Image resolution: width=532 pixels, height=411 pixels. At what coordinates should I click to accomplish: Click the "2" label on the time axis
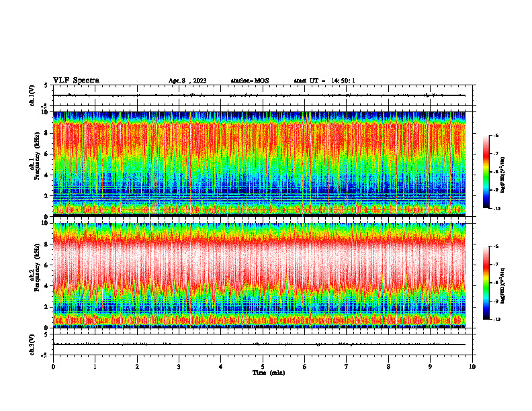137,367
